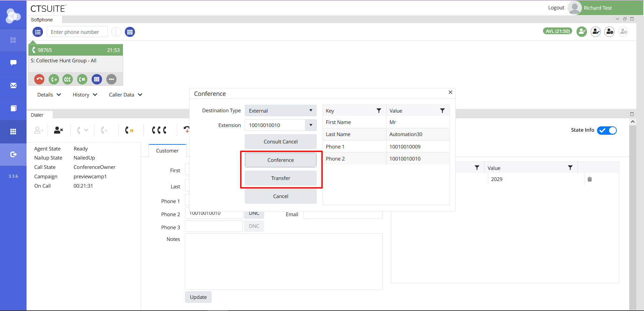Click the Cancel button in dialog
The width and height of the screenshot is (644, 311).
pos(281,196)
